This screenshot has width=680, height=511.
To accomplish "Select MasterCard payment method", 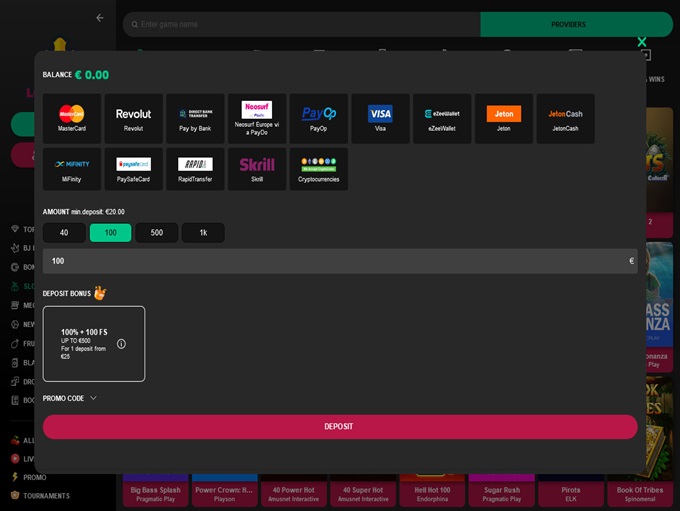I will click(72, 119).
